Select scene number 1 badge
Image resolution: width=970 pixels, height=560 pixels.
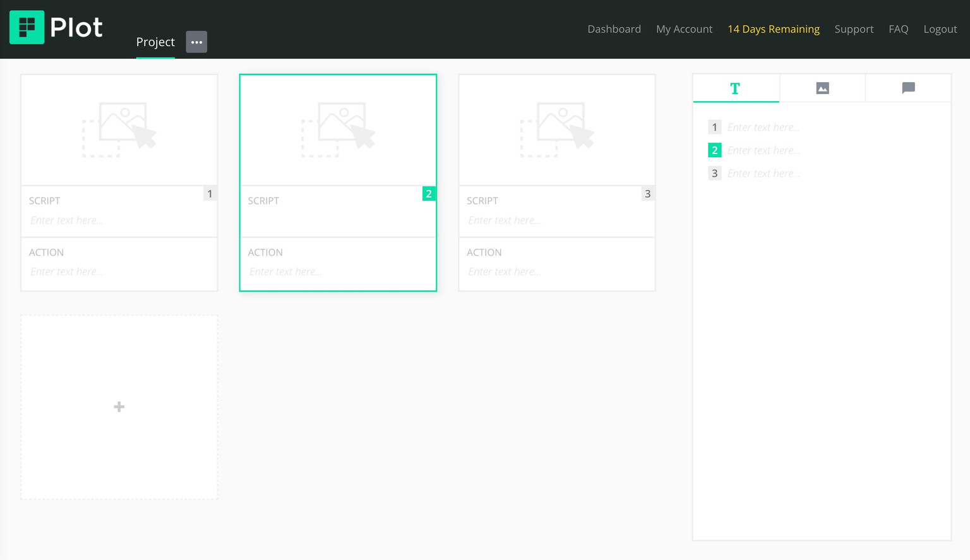pos(210,194)
